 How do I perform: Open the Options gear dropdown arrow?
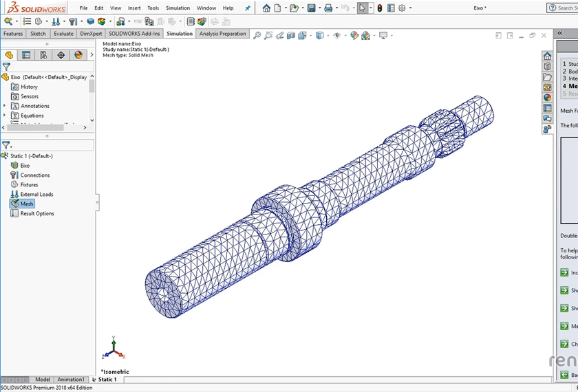point(411,8)
